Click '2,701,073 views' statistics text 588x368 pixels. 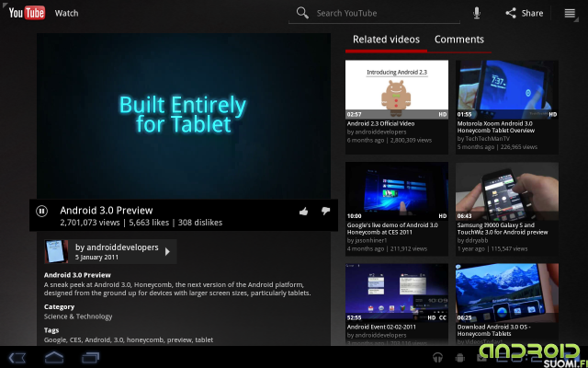click(90, 223)
